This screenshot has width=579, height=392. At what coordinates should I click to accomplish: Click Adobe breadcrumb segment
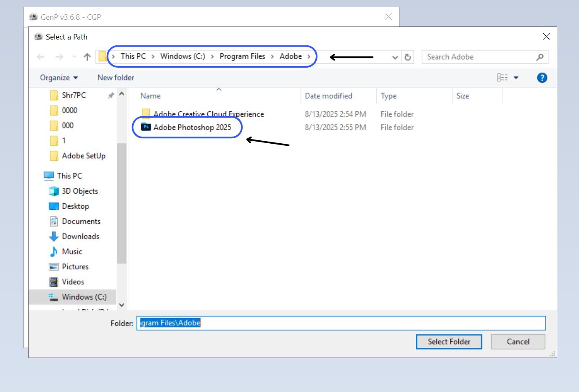pyautogui.click(x=291, y=56)
